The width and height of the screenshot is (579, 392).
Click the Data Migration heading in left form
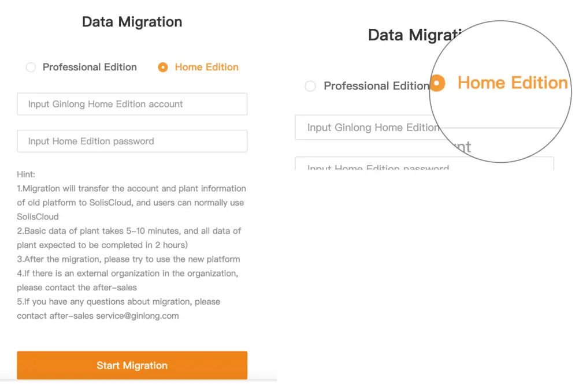click(x=132, y=22)
